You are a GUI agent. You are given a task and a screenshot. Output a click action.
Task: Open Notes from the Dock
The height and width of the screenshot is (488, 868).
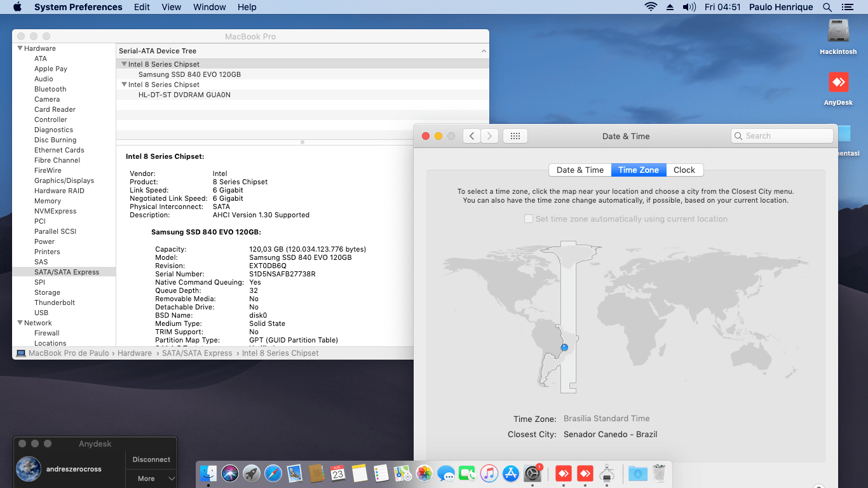coord(360,473)
